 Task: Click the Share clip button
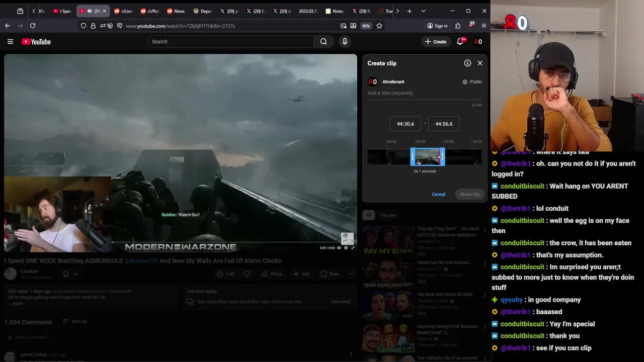click(470, 195)
